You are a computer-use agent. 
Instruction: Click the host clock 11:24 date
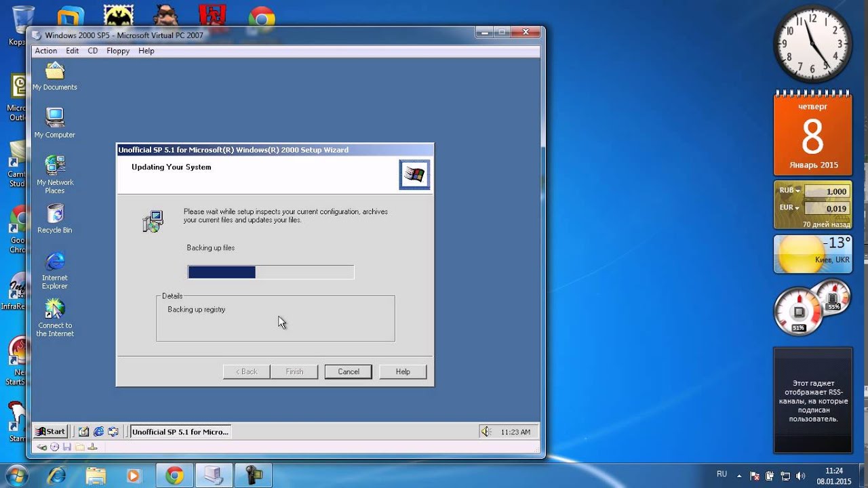(833, 476)
